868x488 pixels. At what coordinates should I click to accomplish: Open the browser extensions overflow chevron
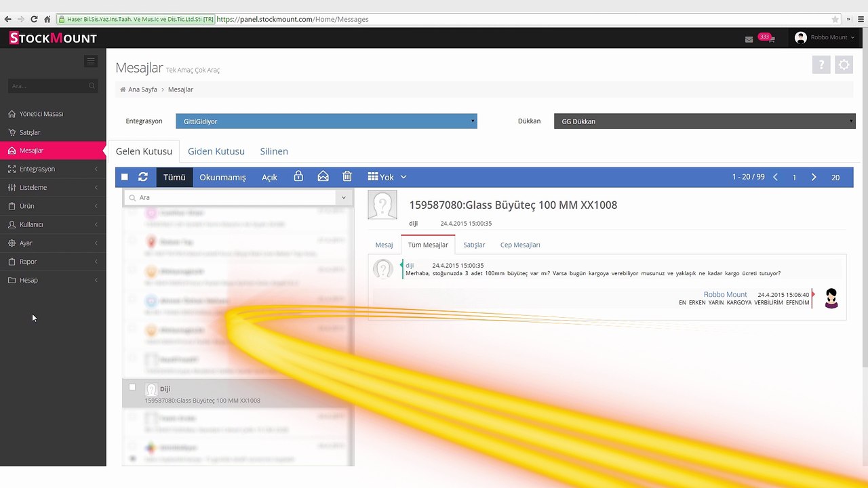pos(848,19)
